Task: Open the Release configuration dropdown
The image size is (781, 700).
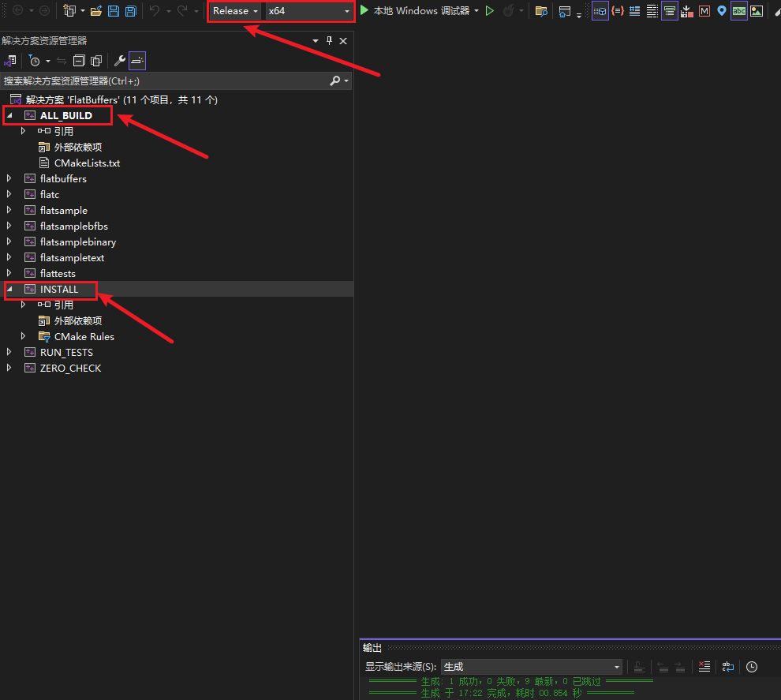Action: (235, 11)
